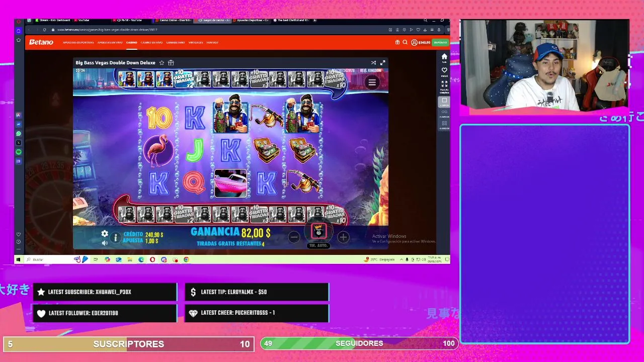Switch to Casino Online browser tab
Screen dimensions: 644x362
click(x=174, y=20)
